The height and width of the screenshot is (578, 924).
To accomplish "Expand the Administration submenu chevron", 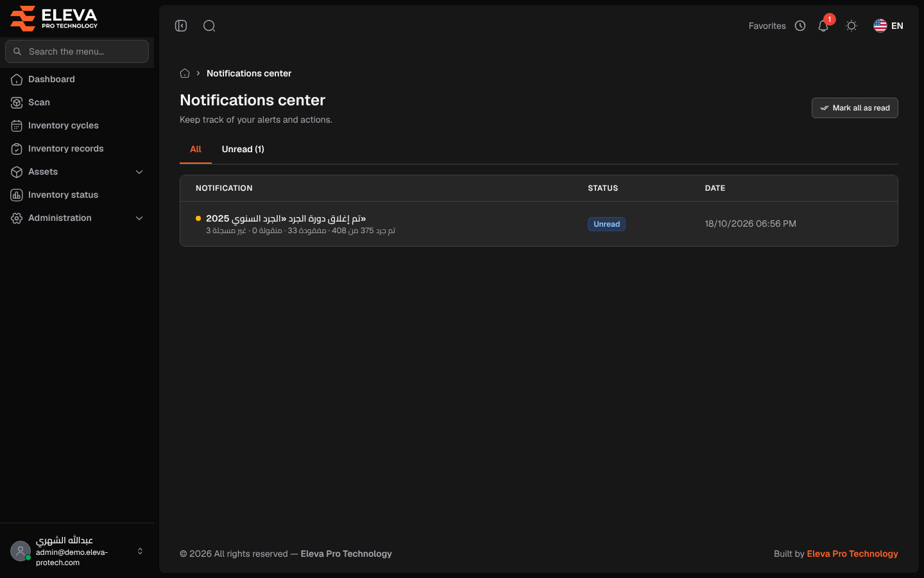I will point(139,218).
